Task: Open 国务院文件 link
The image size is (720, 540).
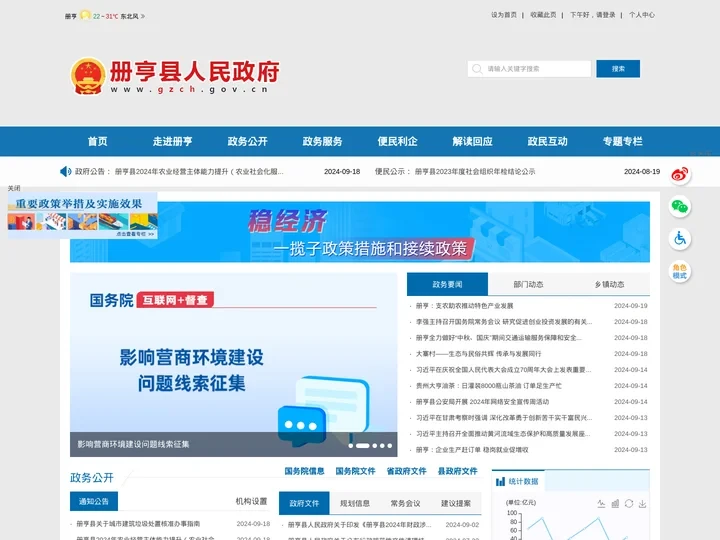Action: pyautogui.click(x=355, y=471)
